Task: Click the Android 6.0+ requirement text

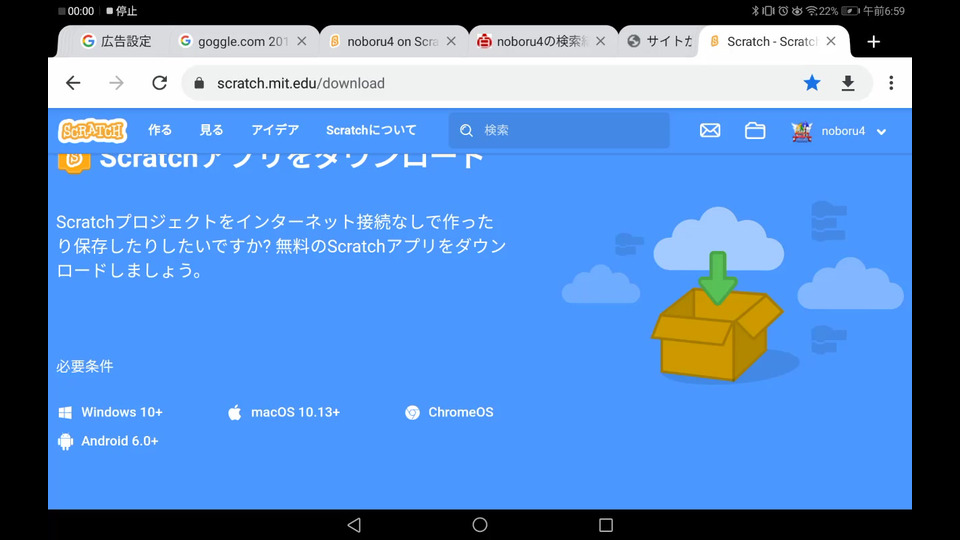Action: [x=119, y=441]
